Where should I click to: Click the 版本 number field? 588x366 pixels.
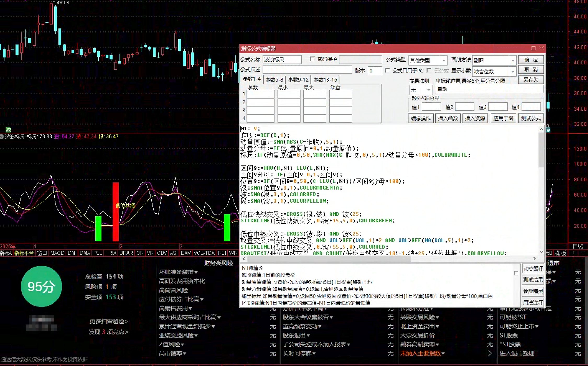[375, 71]
